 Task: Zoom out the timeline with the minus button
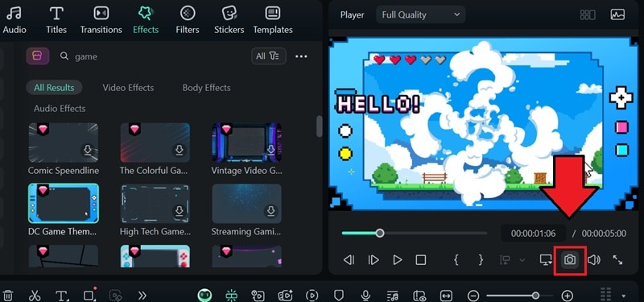click(473, 296)
